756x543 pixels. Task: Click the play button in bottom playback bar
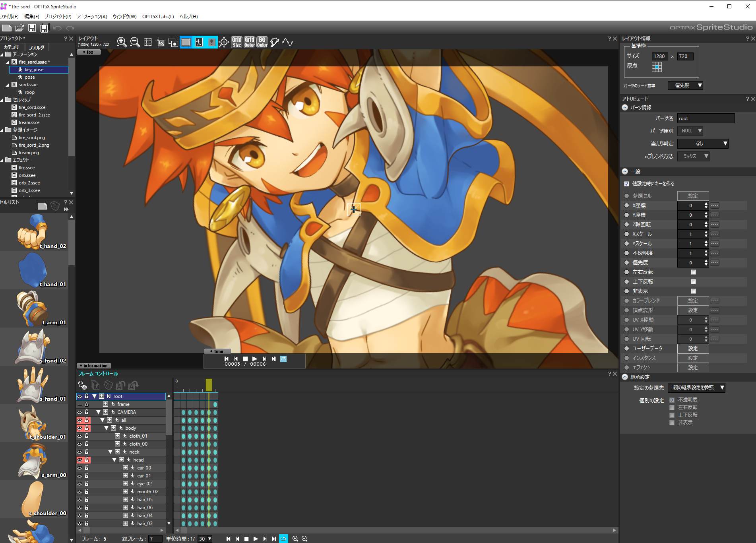pos(256,539)
